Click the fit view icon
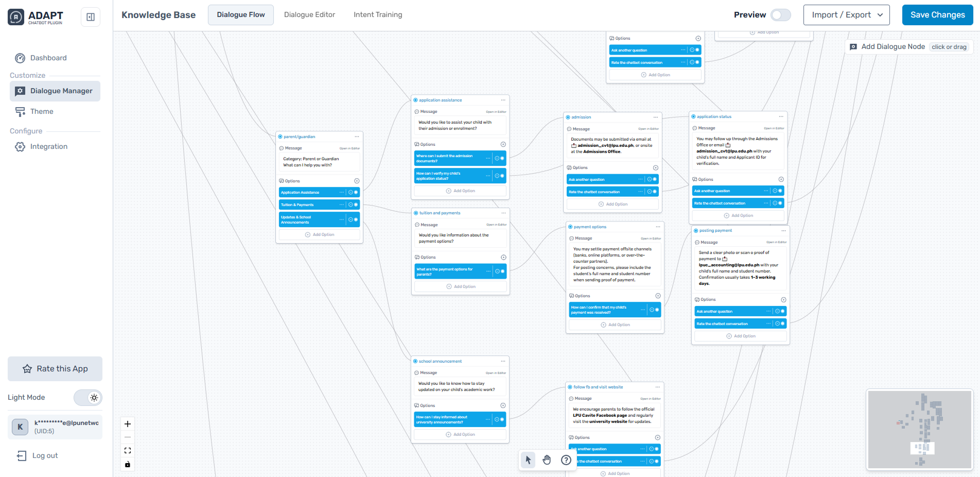The width and height of the screenshot is (980, 477). click(x=128, y=451)
